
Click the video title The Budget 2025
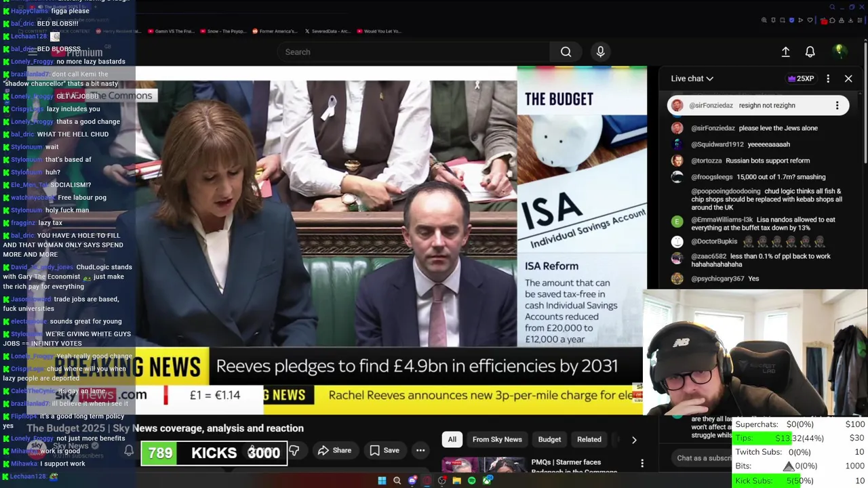point(165,428)
